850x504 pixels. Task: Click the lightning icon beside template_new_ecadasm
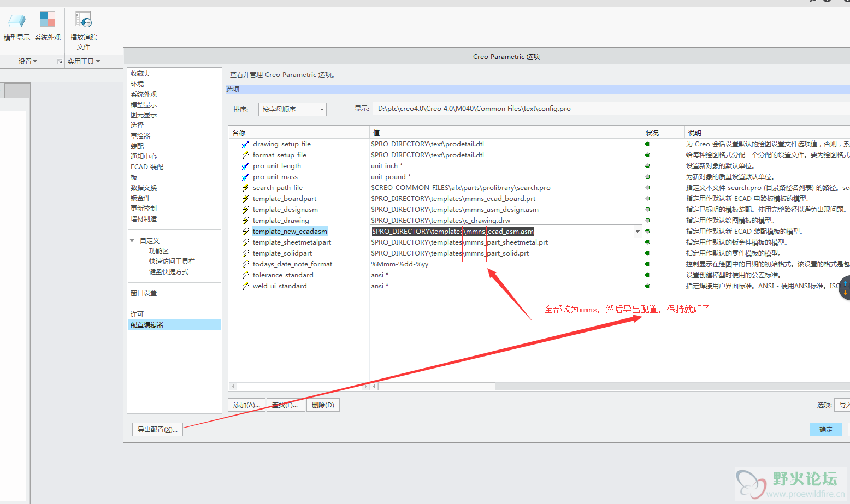point(246,232)
